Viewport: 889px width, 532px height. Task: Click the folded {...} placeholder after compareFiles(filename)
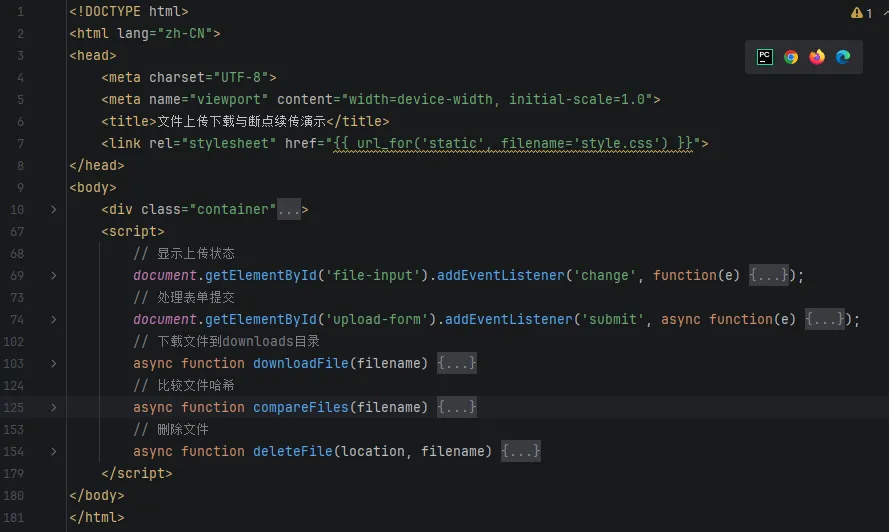point(456,407)
